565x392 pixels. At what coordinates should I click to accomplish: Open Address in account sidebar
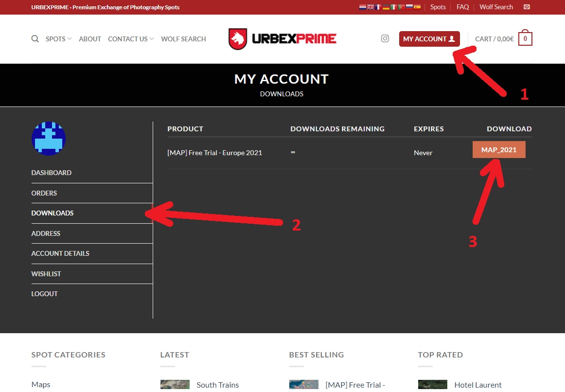click(46, 233)
